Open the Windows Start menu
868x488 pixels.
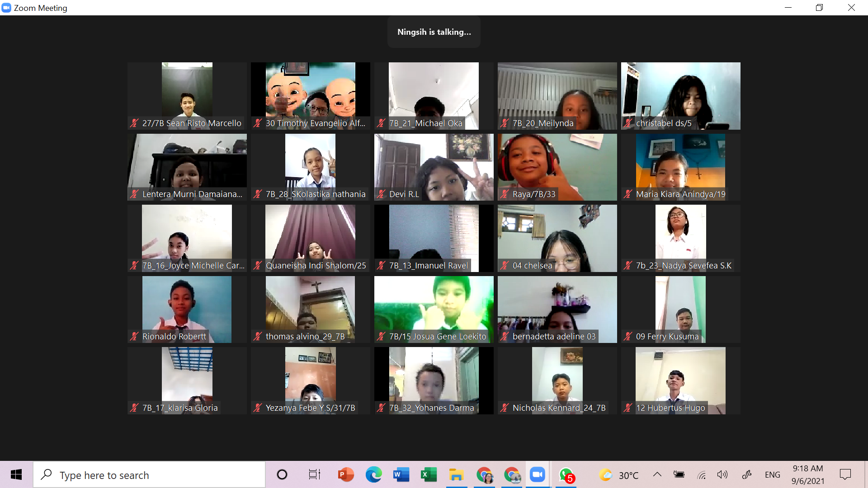[16, 474]
